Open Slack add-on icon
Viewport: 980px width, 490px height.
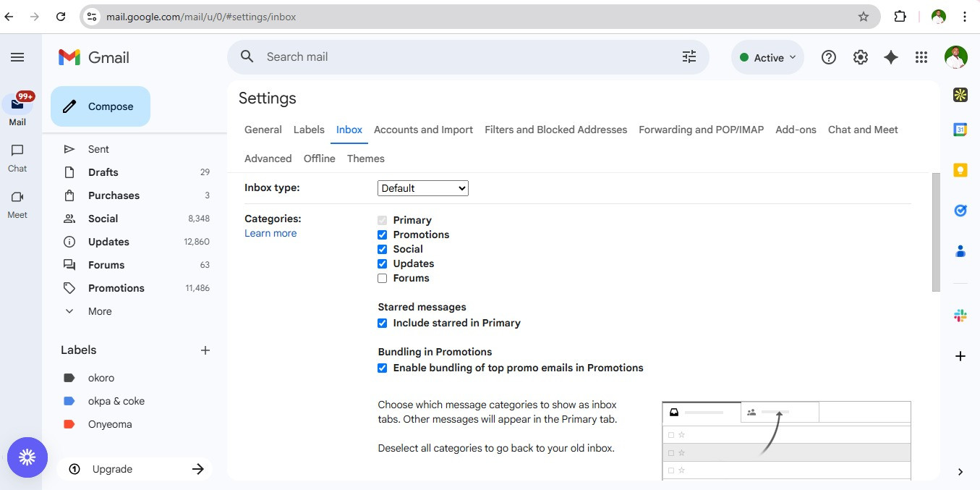[960, 316]
